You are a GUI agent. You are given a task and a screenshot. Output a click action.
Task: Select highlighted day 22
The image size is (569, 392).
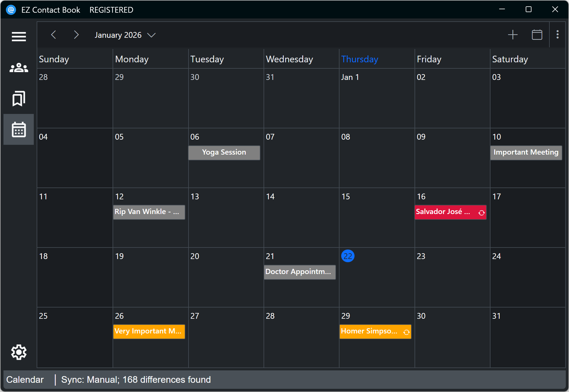(x=348, y=256)
